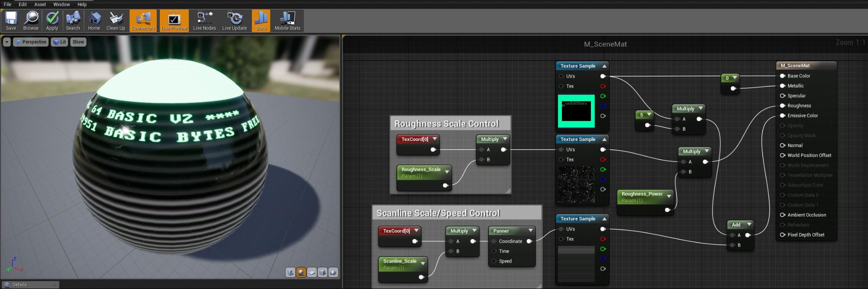Open the Show menu in the viewport
The height and width of the screenshot is (289, 868).
click(x=78, y=42)
